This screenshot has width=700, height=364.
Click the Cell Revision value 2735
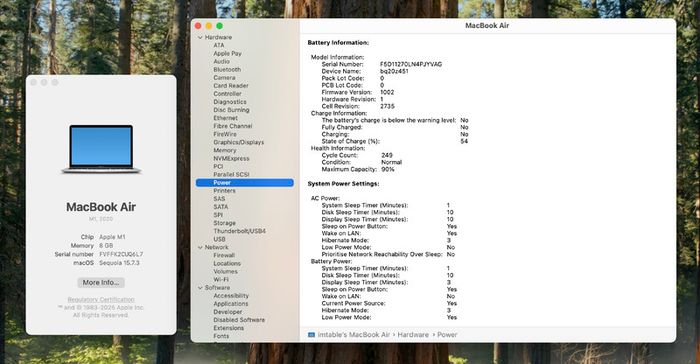387,106
